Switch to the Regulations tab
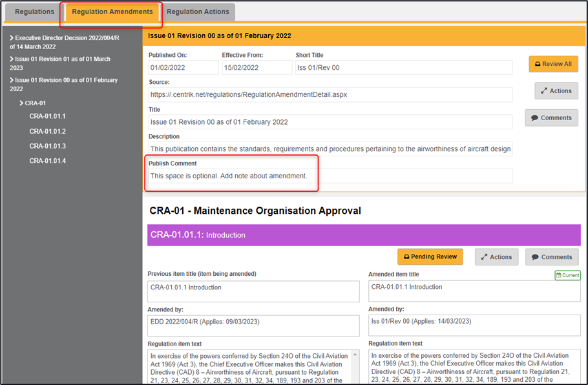Image resolution: width=588 pixels, height=385 pixels. tap(34, 12)
